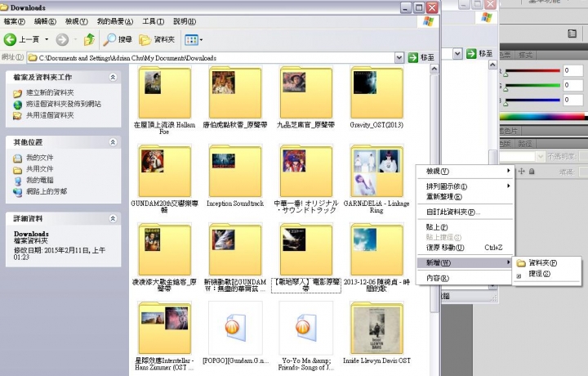Open 網路上的芳鄰 link
588x376 pixels.
47,191
